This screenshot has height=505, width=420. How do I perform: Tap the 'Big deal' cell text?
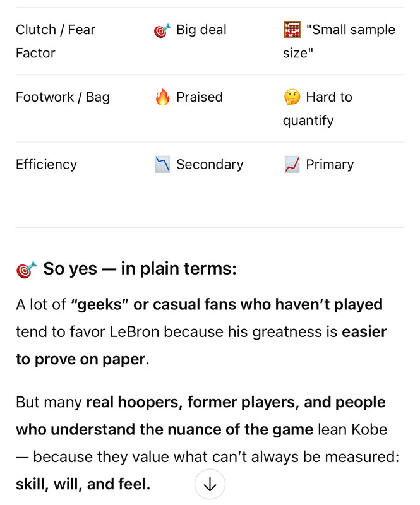[201, 30]
